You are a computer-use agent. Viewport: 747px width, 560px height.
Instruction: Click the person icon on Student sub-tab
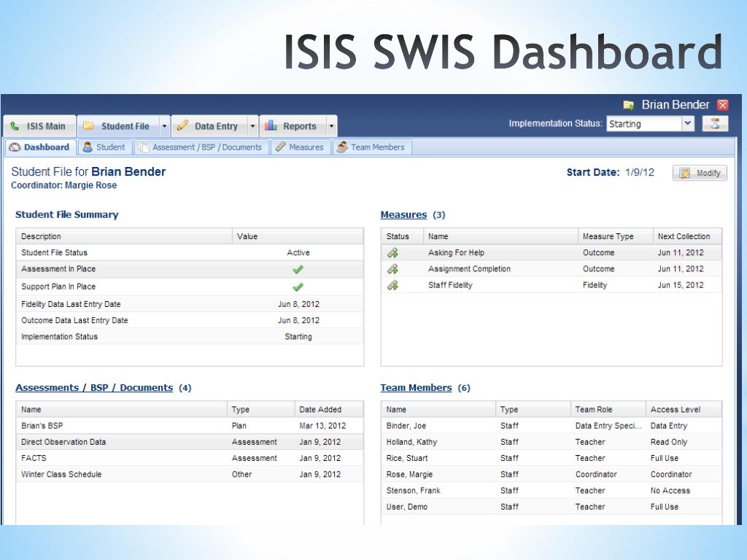[88, 147]
